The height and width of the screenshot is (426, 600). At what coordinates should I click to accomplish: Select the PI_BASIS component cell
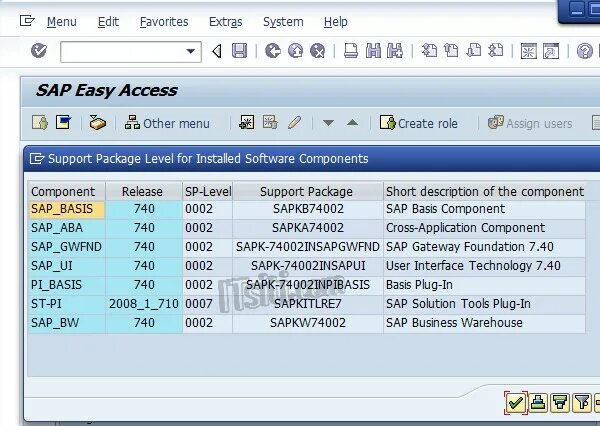tap(67, 285)
